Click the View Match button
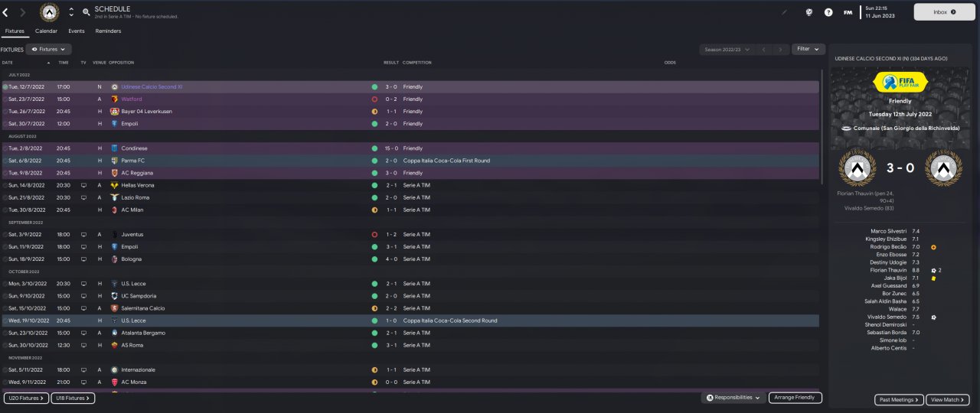Screen dimensions: 980x413 pyautogui.click(x=948, y=400)
